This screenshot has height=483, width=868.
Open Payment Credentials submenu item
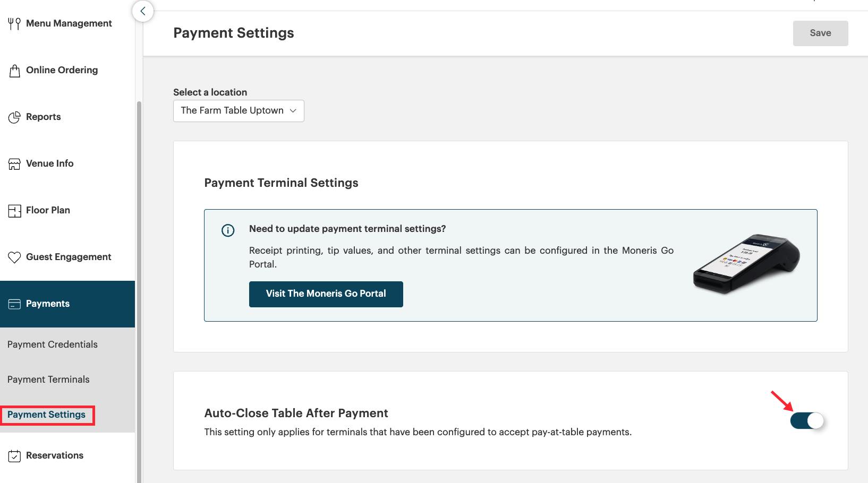coord(53,344)
